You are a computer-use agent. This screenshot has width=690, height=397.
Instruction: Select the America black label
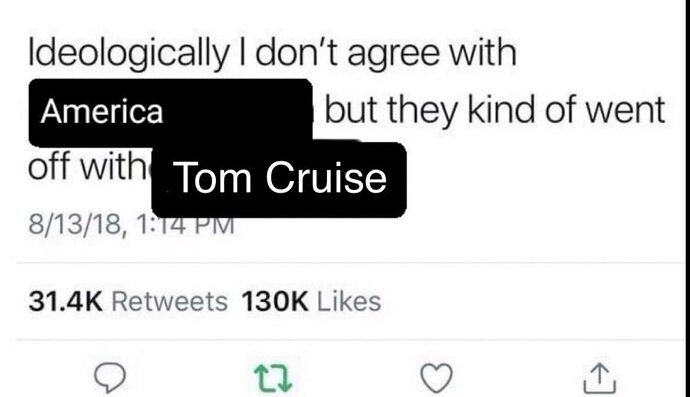[171, 112]
